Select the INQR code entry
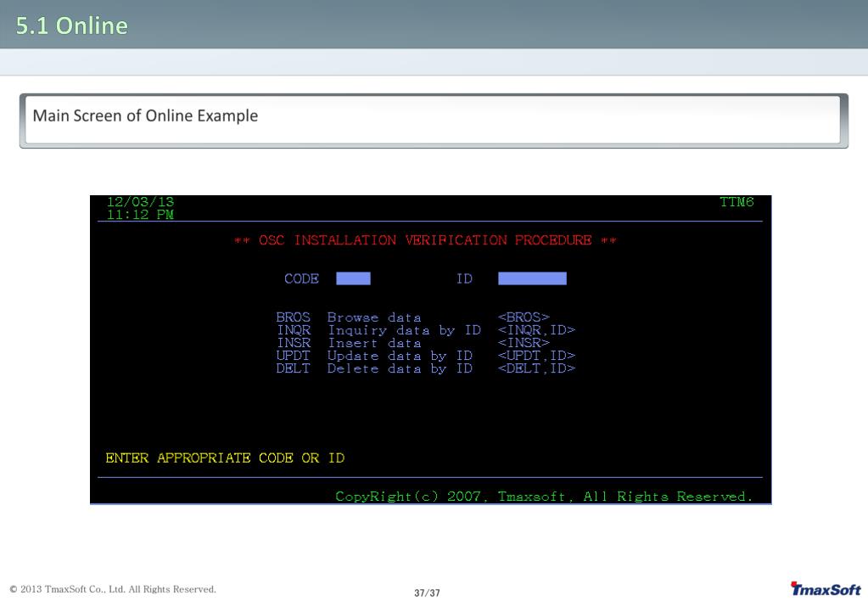The image size is (868, 601). (x=294, y=330)
